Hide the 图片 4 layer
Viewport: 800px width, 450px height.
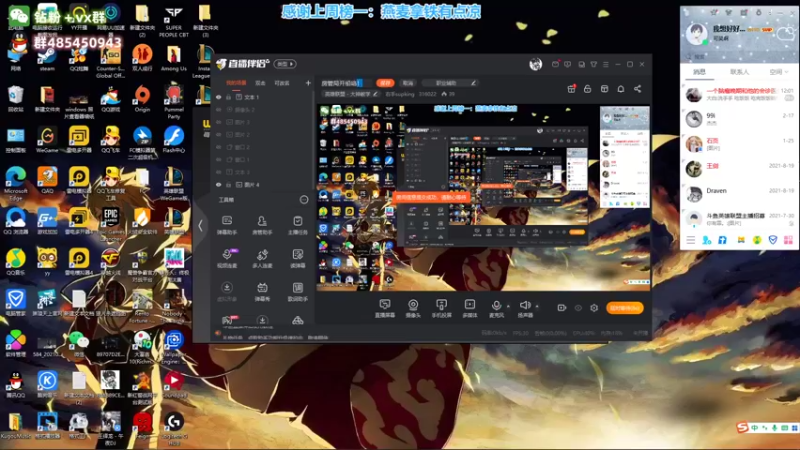coord(219,185)
